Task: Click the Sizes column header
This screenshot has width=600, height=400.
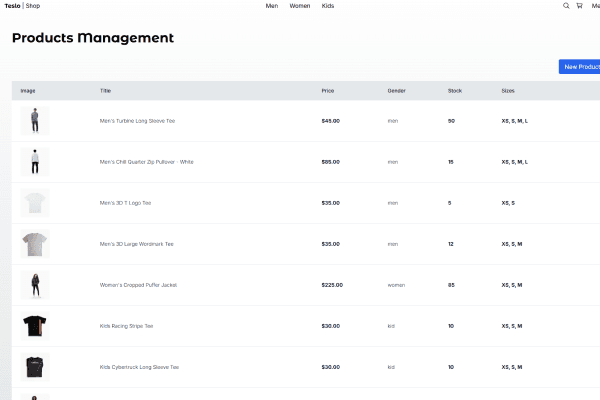Action: pos(508,91)
